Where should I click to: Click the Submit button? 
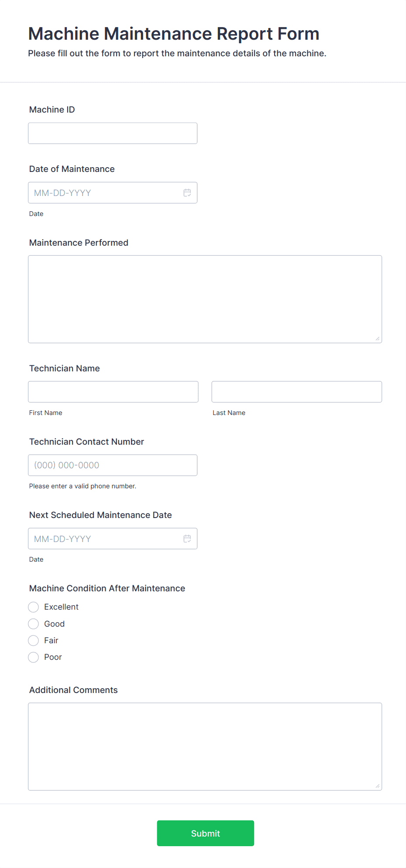(x=205, y=833)
